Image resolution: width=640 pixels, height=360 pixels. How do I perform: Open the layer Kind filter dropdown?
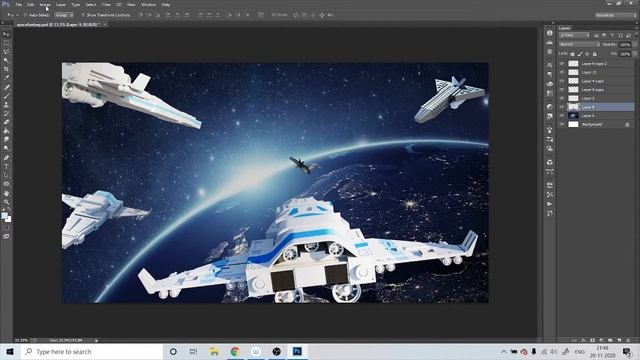click(574, 36)
